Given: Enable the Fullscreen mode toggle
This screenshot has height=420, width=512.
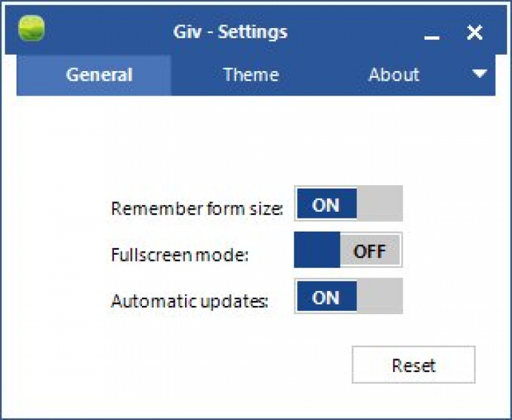Looking at the screenshot, I should [348, 250].
